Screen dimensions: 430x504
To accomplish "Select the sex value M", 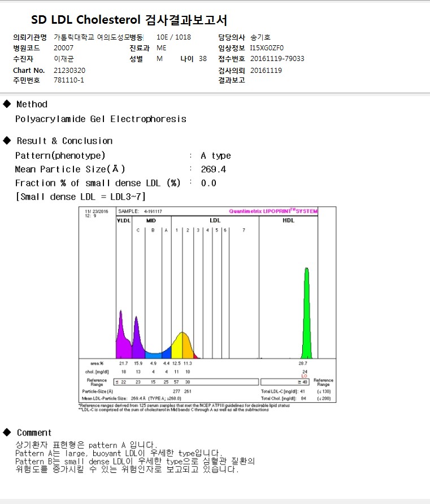I will click(x=159, y=59).
